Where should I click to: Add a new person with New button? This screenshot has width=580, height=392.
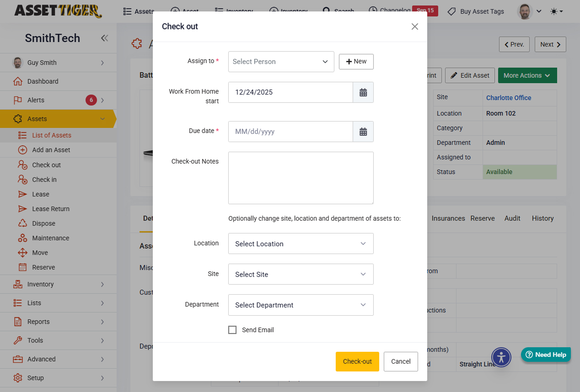point(356,62)
